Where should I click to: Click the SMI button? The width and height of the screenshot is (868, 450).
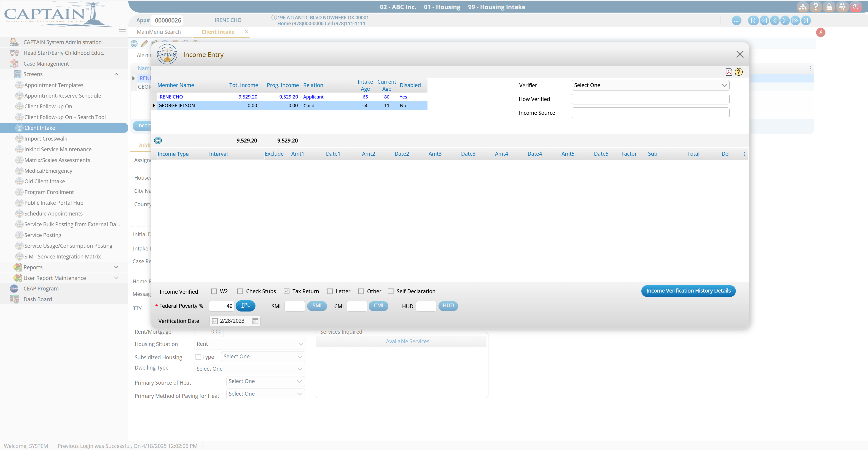(317, 306)
